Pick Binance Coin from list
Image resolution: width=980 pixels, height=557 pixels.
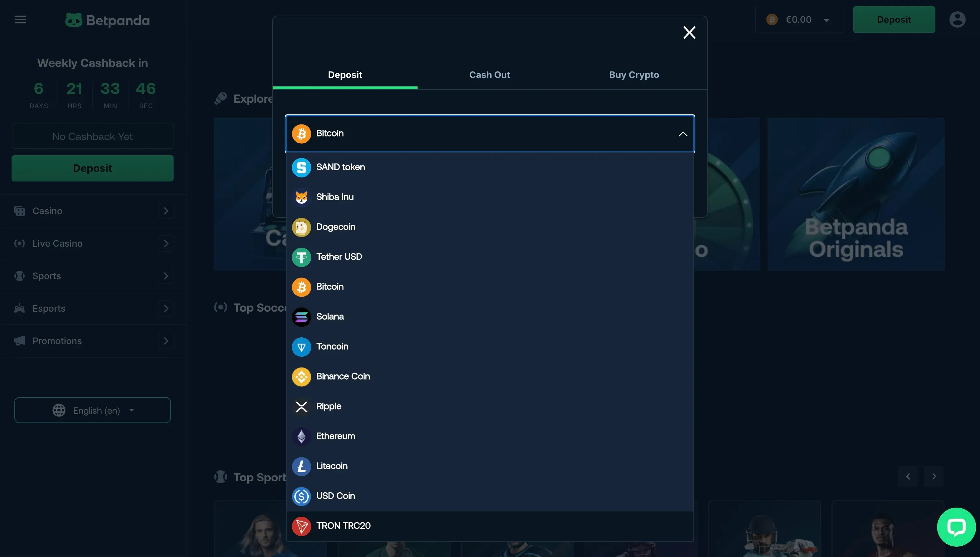pos(343,376)
